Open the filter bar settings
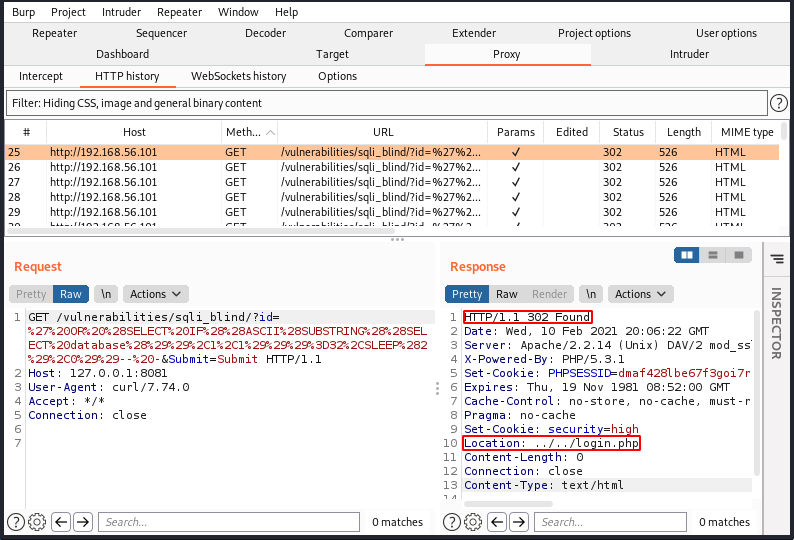 [386, 103]
